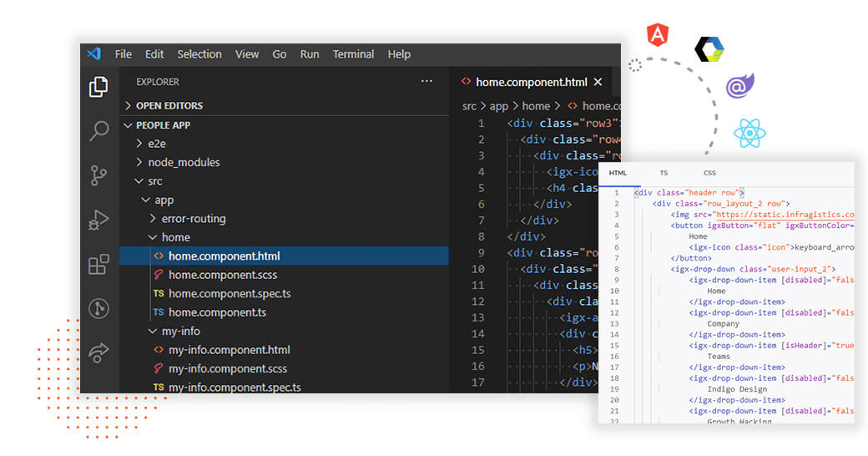Click SCSS icon beside my-info.component.scss
Screen dimensions: 868x456
(159, 368)
